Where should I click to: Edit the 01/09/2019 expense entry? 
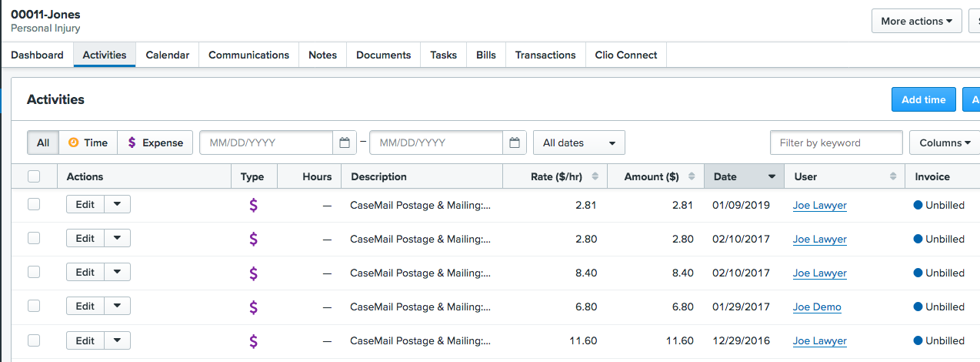(85, 204)
